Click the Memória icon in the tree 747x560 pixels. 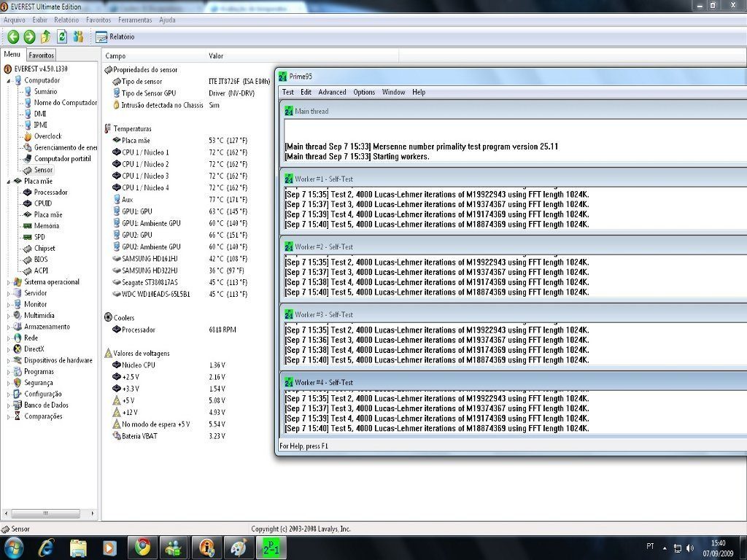point(28,226)
